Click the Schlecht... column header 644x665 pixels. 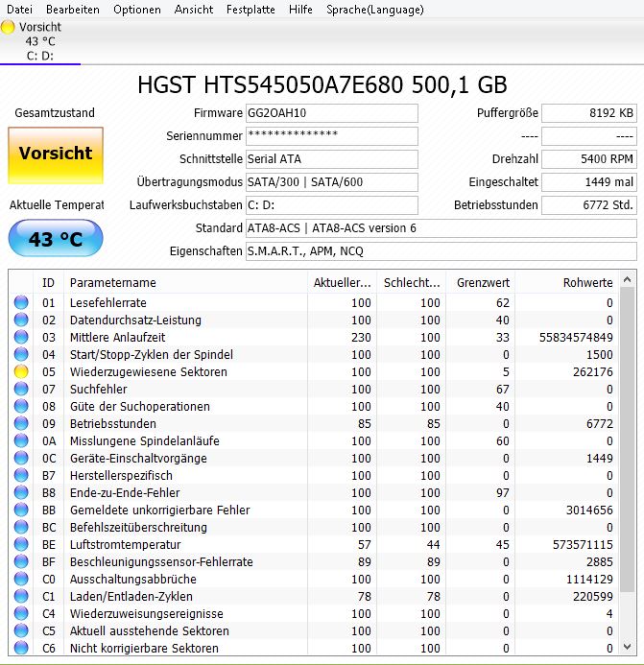(x=412, y=282)
